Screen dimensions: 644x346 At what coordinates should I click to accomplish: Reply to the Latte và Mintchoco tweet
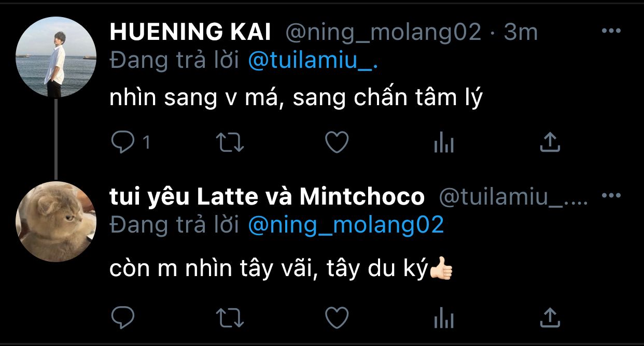[x=123, y=316]
